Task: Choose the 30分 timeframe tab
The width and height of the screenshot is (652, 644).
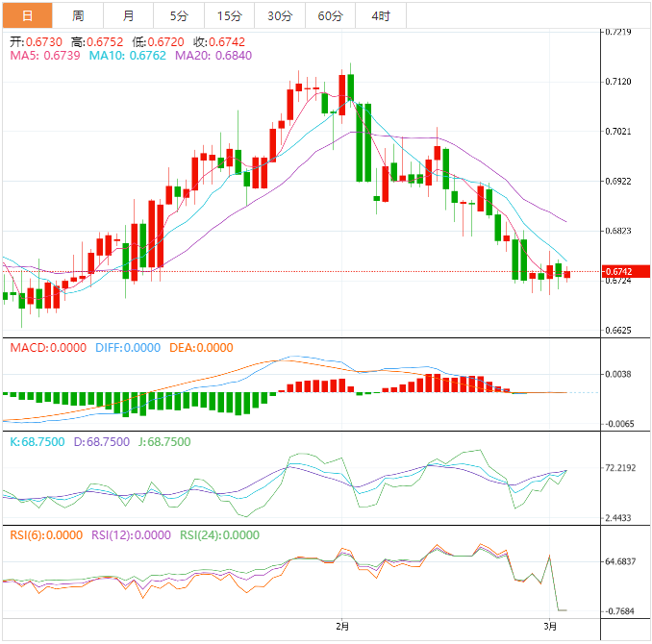Action: tap(280, 15)
